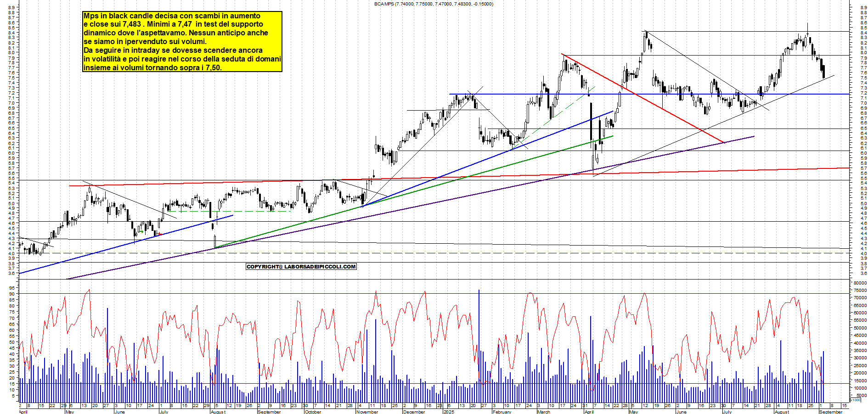Click the 5000 volume scale value
The width and height of the screenshot is (868, 414).
click(x=862, y=396)
